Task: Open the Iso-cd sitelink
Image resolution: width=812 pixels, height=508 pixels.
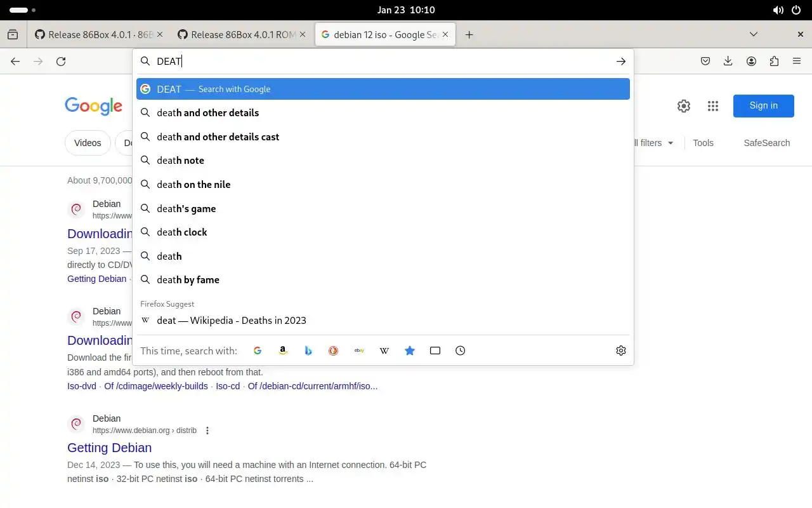Action: pyautogui.click(x=228, y=386)
